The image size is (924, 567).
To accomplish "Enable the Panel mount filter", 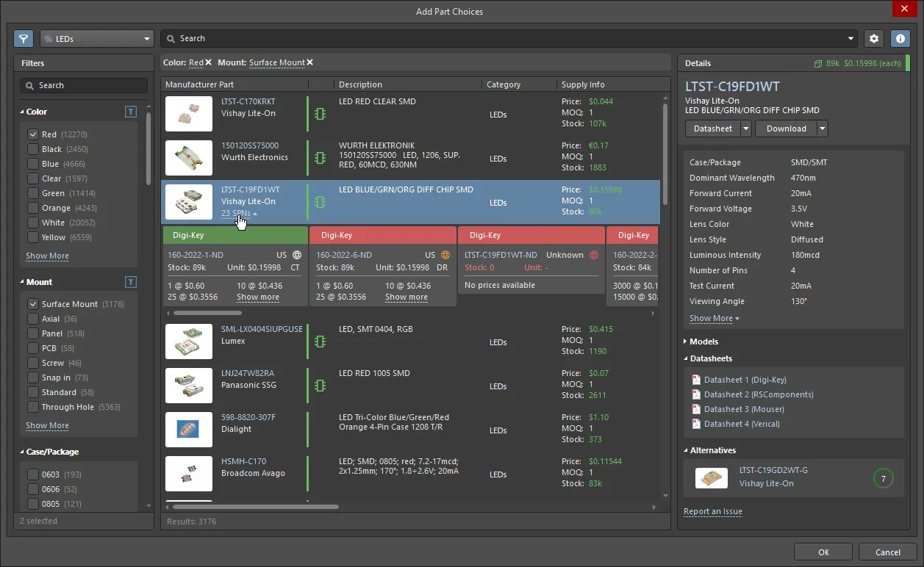I will (32, 333).
